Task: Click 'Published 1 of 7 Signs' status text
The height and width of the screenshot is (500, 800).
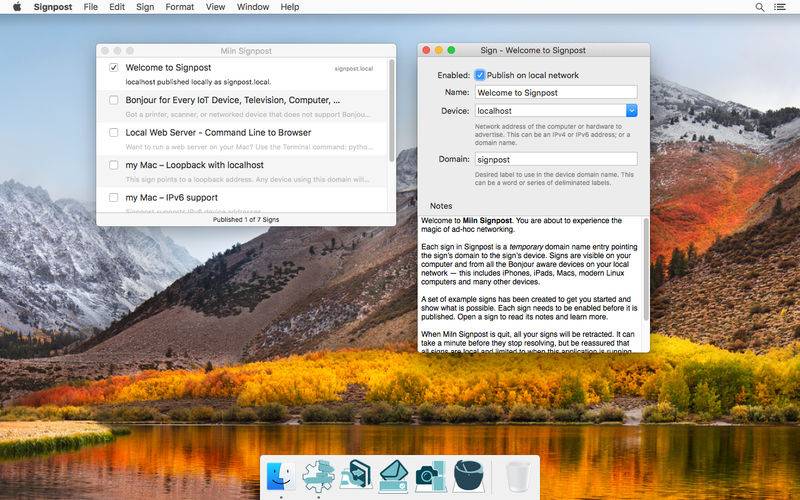Action: (x=246, y=219)
